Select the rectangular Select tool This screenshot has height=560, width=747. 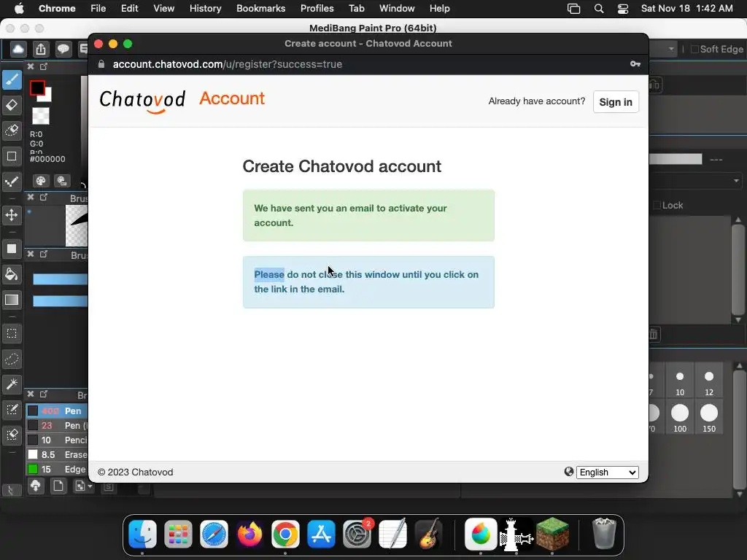12,333
